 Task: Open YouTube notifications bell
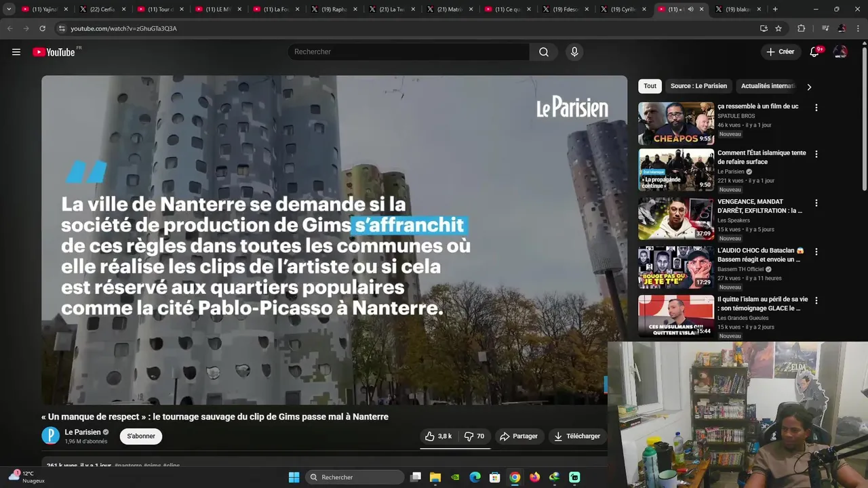coord(814,52)
